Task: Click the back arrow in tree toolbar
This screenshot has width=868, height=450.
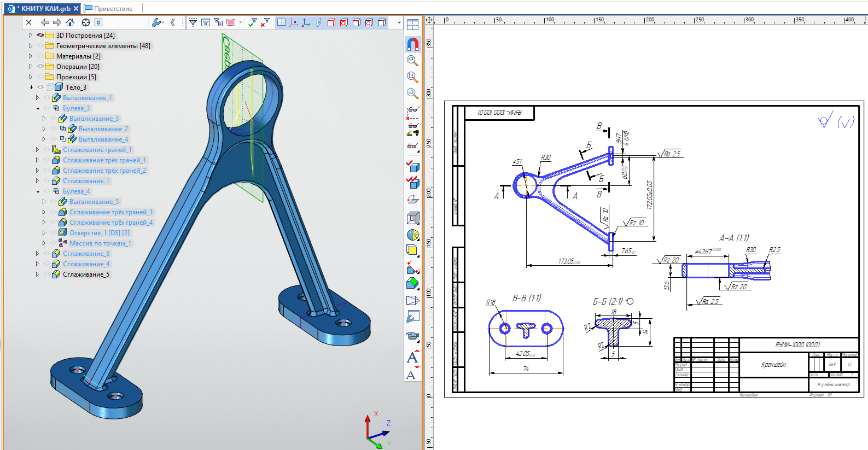Action: pyautogui.click(x=45, y=22)
